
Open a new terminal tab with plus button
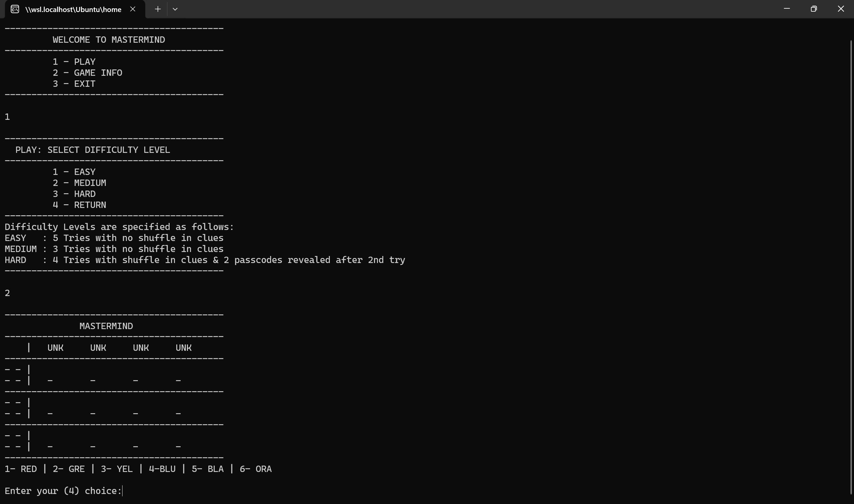(158, 9)
